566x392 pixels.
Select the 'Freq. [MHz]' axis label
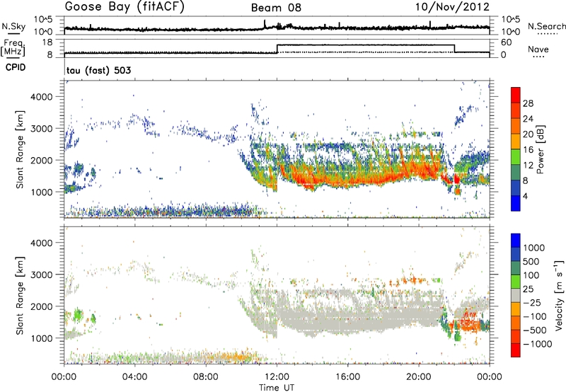(x=13, y=48)
